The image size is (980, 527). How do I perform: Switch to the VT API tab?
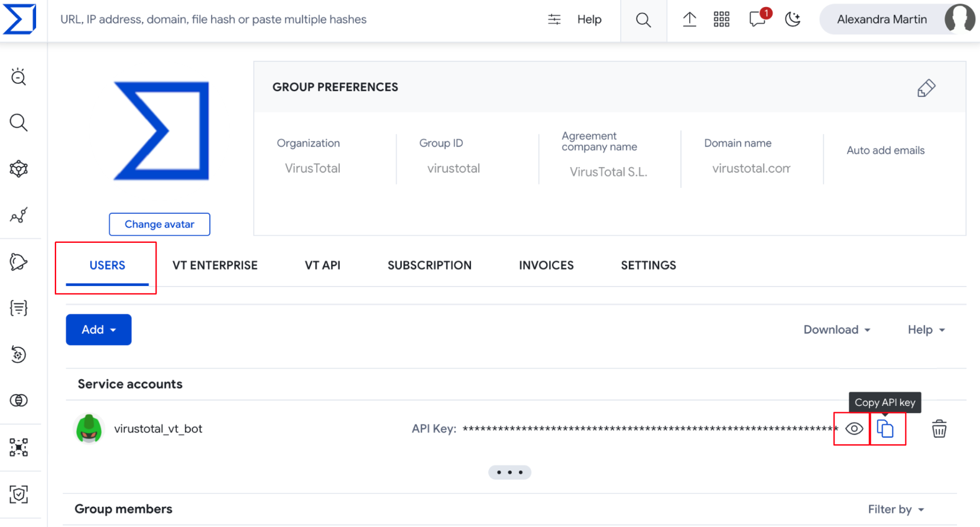(x=323, y=265)
